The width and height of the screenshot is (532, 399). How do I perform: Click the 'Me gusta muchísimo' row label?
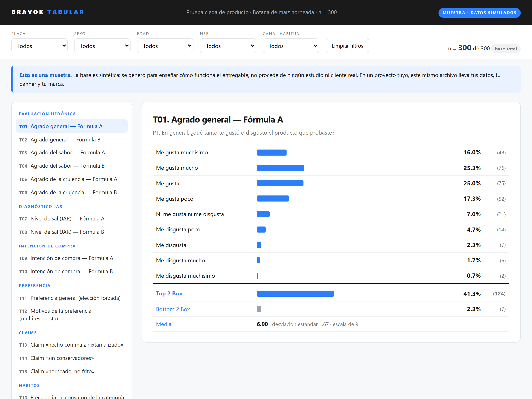point(182,153)
